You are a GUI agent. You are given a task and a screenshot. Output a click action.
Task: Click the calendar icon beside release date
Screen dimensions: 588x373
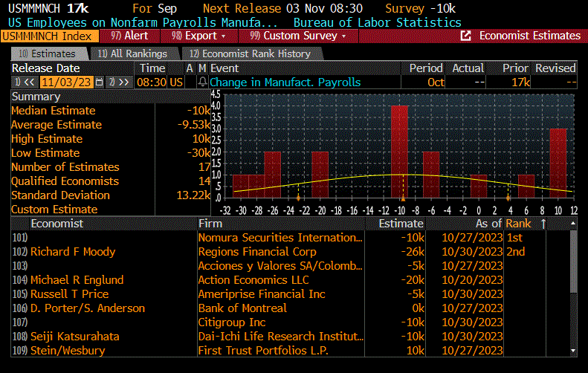coord(99,82)
